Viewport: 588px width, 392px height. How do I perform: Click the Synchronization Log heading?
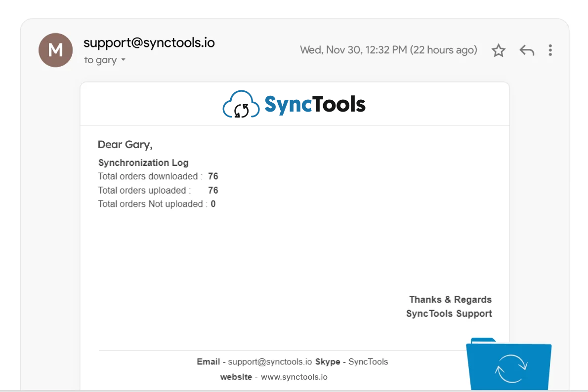click(143, 163)
